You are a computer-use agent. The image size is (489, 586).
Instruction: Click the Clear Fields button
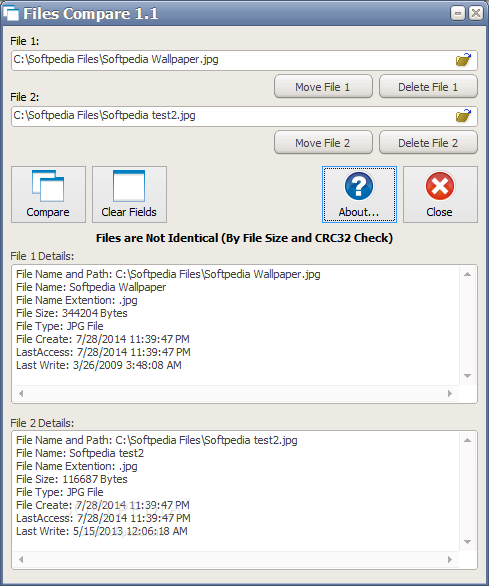pyautogui.click(x=129, y=194)
